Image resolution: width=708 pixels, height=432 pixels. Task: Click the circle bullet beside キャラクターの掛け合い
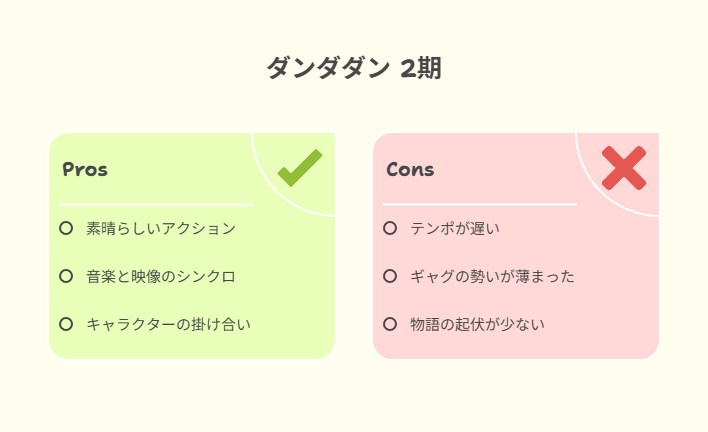click(66, 324)
